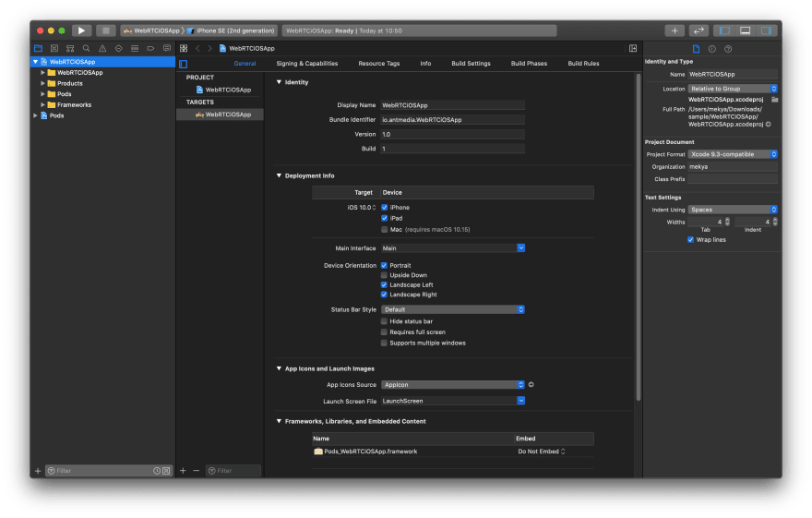Add a target with the plus button

tap(183, 470)
